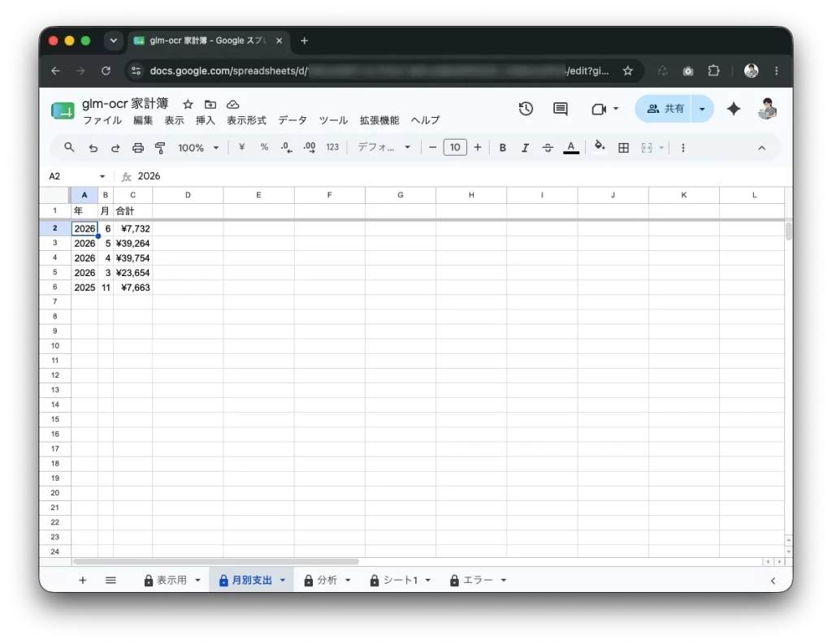This screenshot has width=832, height=644.
Task: Open the 表示形式 menu
Action: (x=246, y=120)
